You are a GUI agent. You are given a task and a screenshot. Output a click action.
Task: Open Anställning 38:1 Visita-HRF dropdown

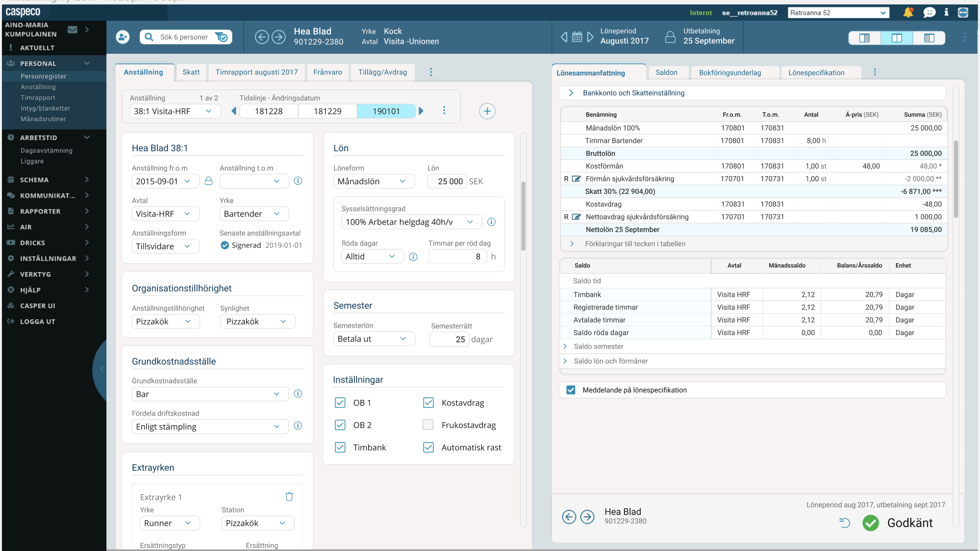175,111
